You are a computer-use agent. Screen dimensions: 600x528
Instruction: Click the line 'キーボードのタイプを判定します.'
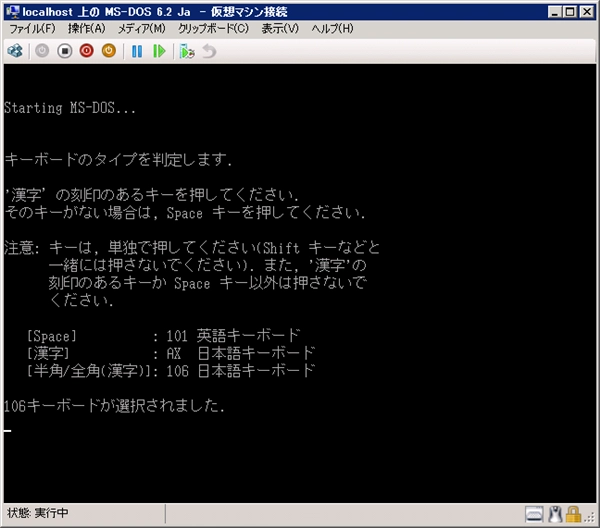click(118, 160)
